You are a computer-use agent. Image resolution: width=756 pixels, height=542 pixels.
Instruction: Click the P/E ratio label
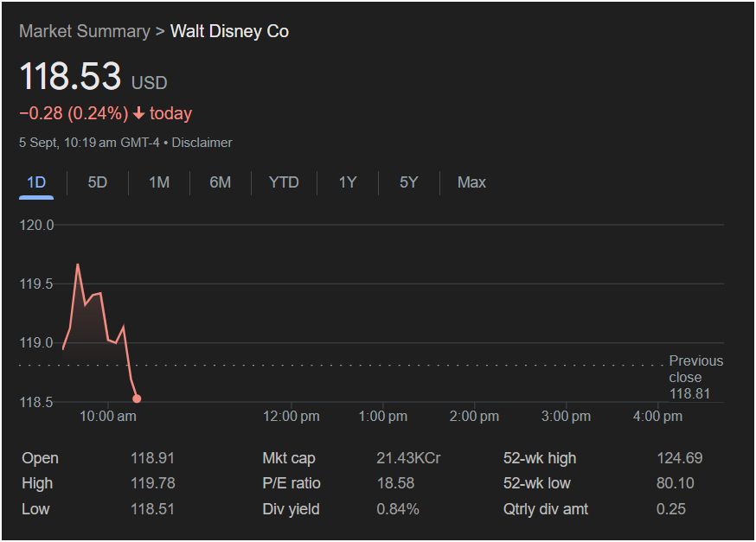click(x=292, y=483)
